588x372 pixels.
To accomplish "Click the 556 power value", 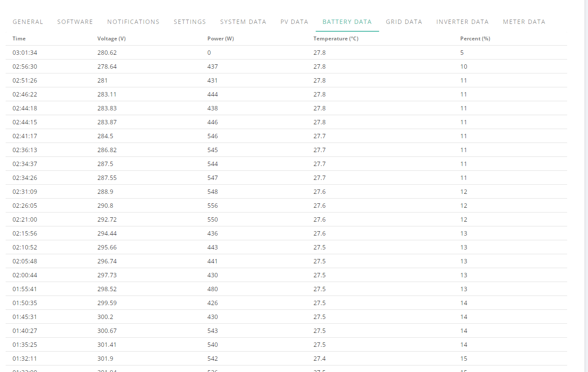I will pyautogui.click(x=213, y=206).
